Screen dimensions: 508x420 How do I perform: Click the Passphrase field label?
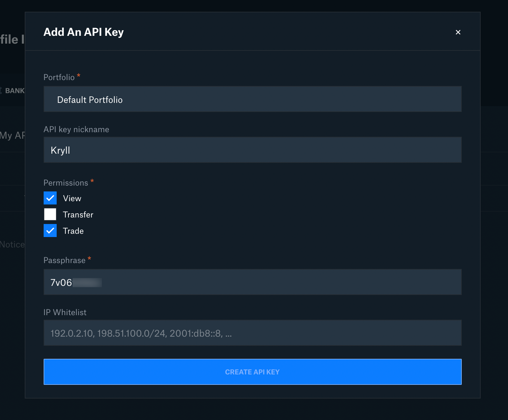[x=64, y=260]
